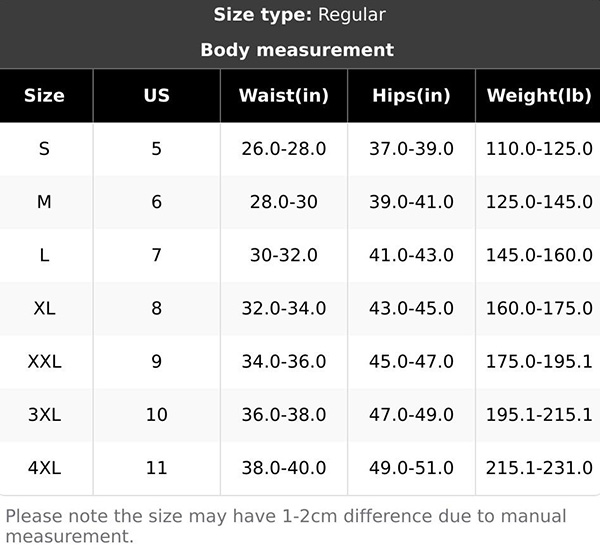Click the US column header

(x=157, y=95)
